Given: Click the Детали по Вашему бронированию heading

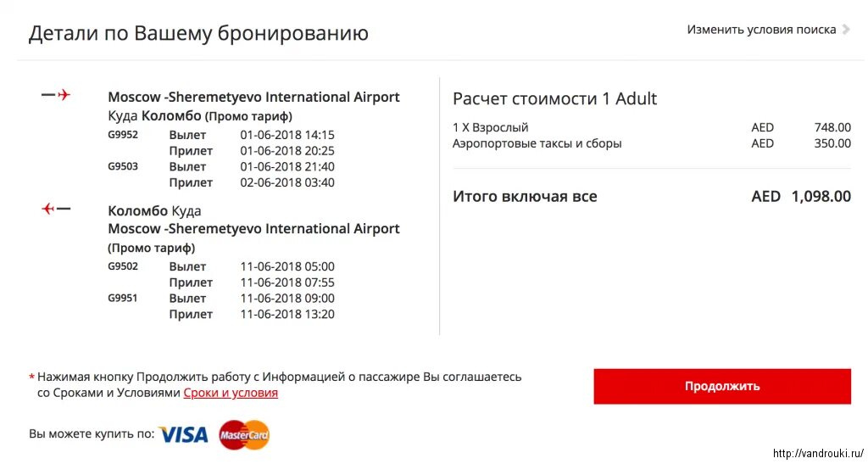Looking at the screenshot, I should (198, 33).
